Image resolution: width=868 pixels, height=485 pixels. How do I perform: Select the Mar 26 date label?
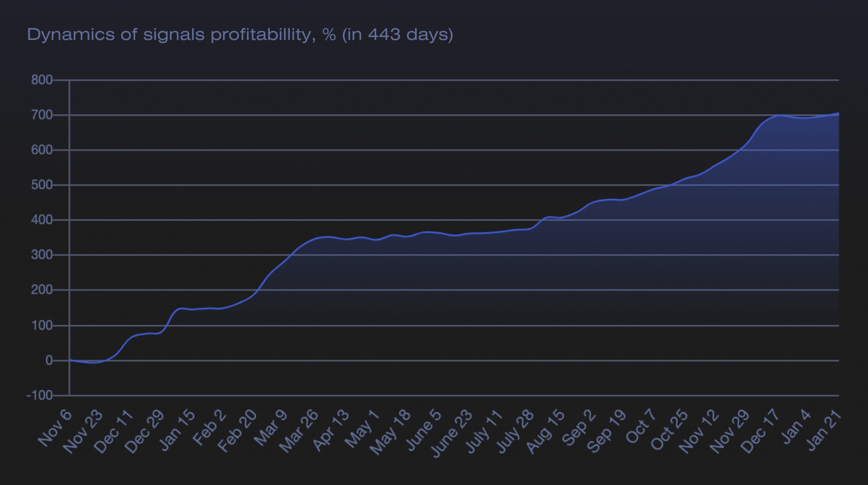pos(299,431)
